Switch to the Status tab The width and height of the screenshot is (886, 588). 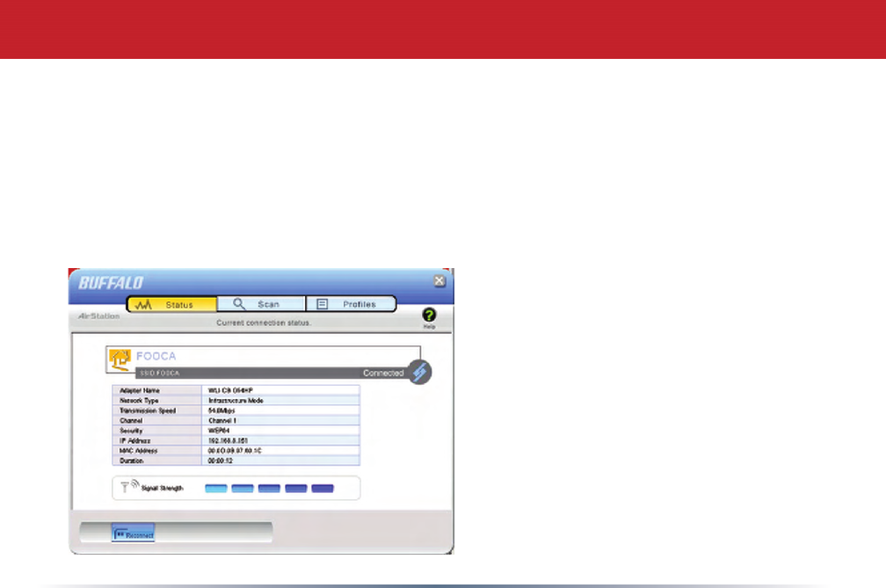click(171, 304)
